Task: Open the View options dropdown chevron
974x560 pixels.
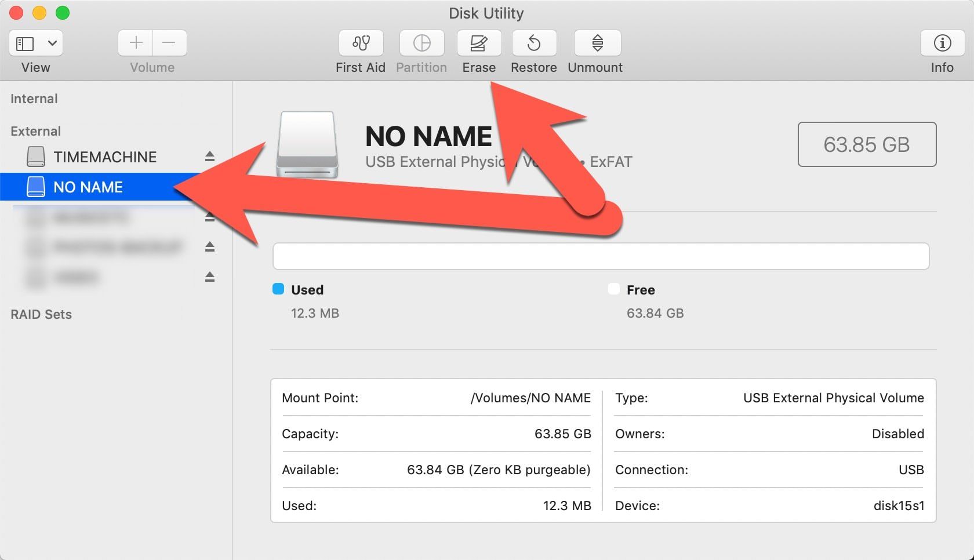Action: pos(51,43)
